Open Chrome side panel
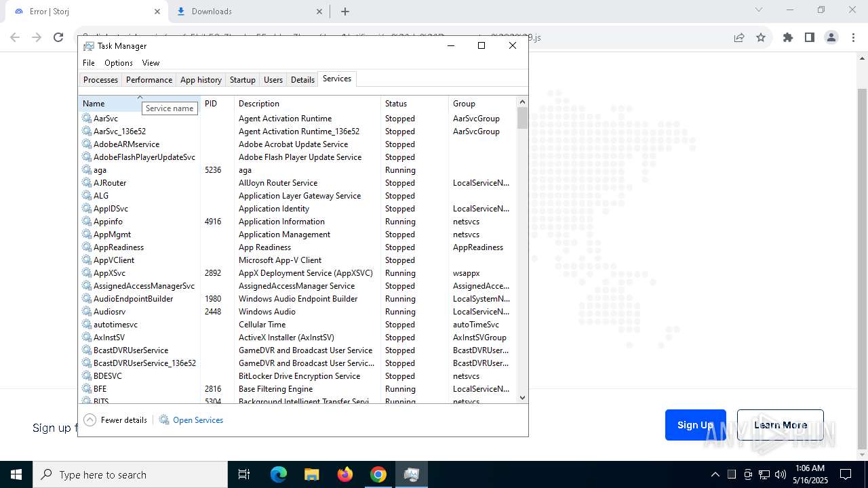868x488 pixels. pyautogui.click(x=810, y=37)
